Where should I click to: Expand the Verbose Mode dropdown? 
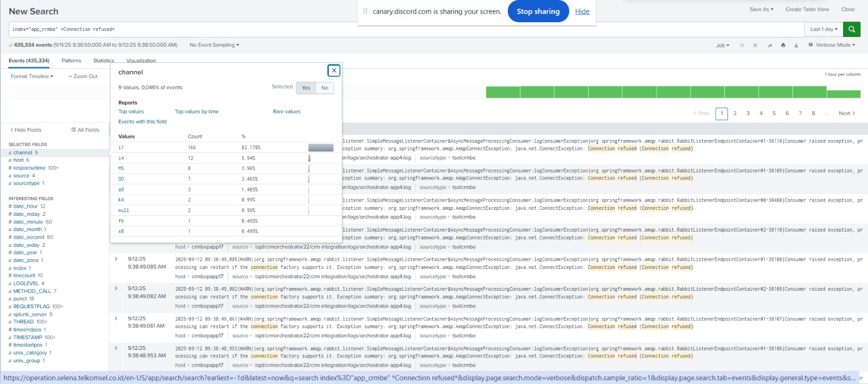pyautogui.click(x=832, y=45)
